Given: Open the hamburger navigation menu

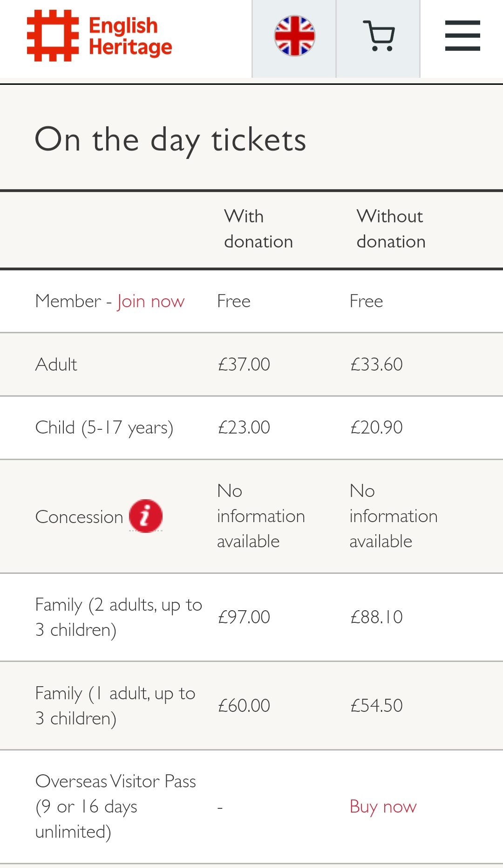Looking at the screenshot, I should (x=462, y=36).
